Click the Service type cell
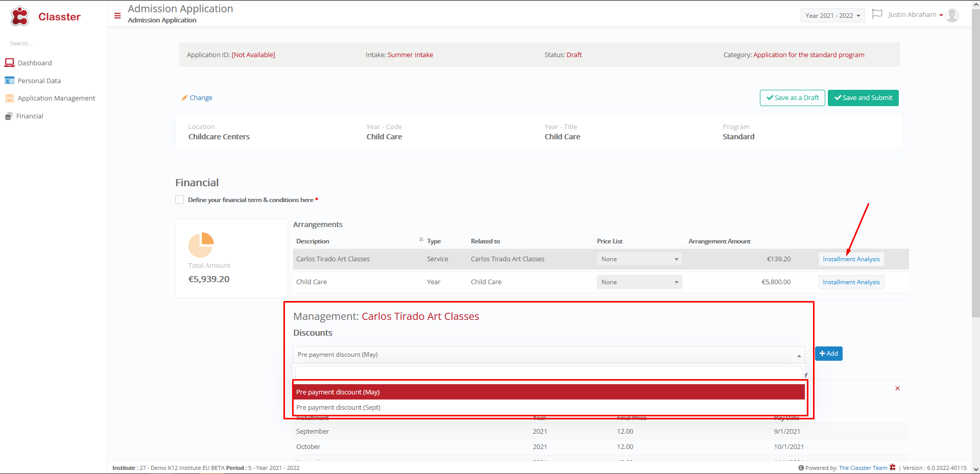This screenshot has width=980, height=474. tap(437, 259)
